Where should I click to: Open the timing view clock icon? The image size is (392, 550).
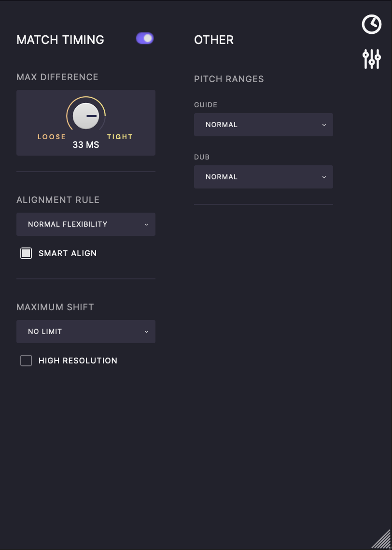tap(371, 24)
